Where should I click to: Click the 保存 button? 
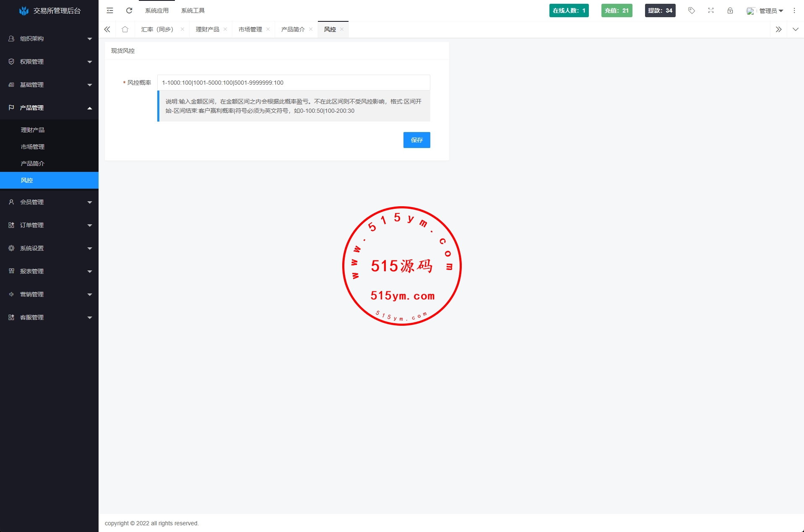click(416, 140)
